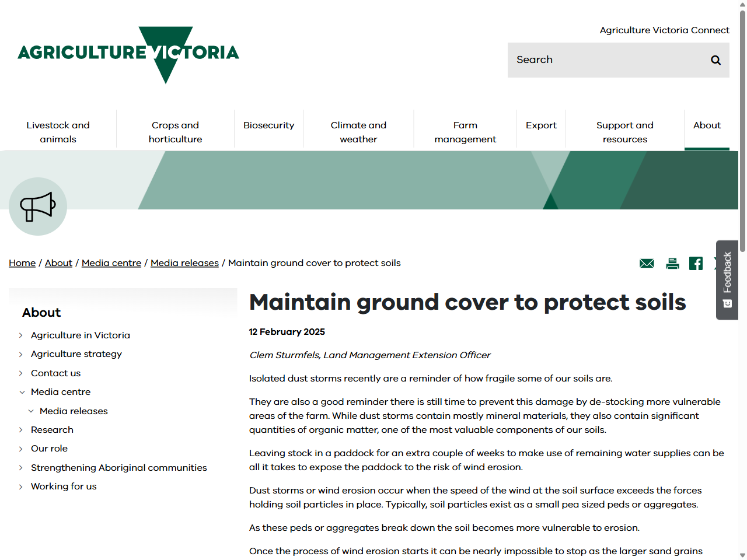The width and height of the screenshot is (747, 560).
Task: Click the X social share icon
Action: point(717,263)
